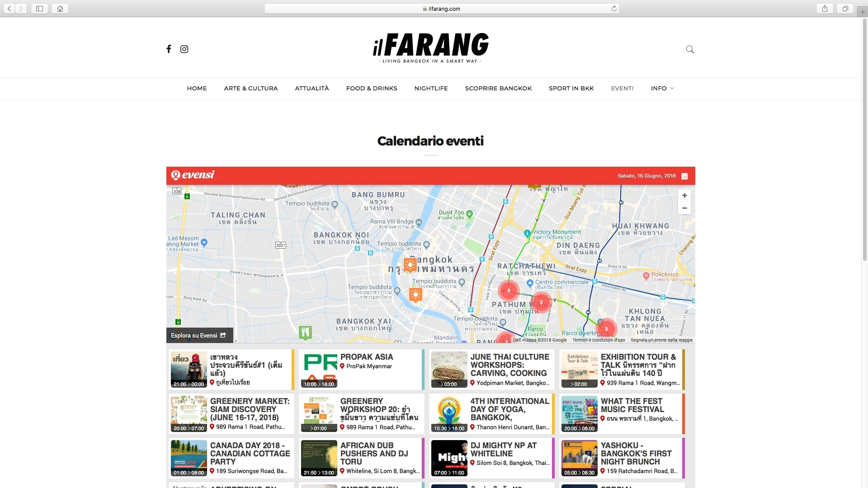Open African Dub Pushers event
The height and width of the screenshot is (488, 868).
(362, 458)
